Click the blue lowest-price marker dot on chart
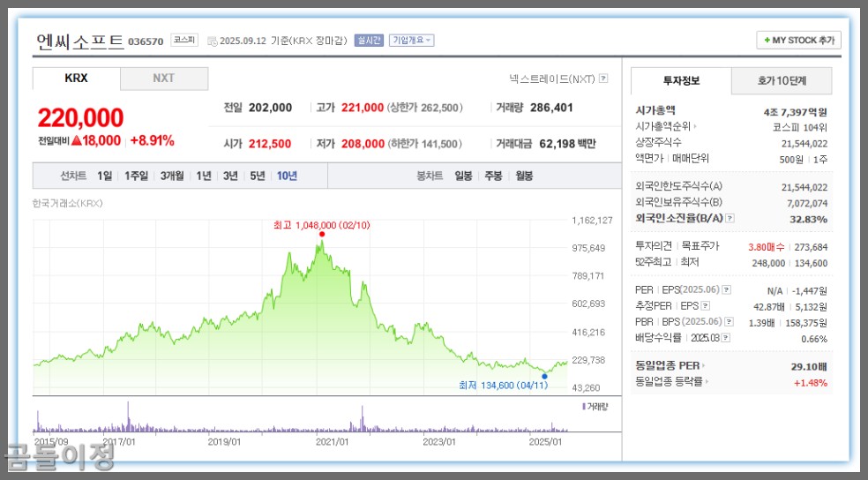 point(545,377)
